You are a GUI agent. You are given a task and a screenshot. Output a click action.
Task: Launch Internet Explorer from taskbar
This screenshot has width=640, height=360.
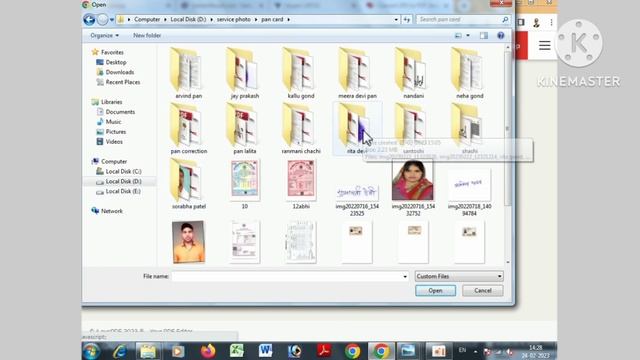[120, 351]
